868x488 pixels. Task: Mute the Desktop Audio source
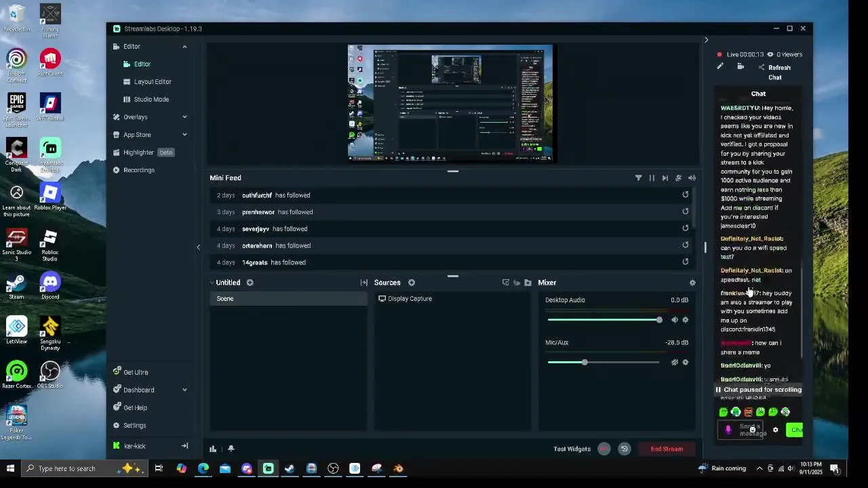point(674,320)
